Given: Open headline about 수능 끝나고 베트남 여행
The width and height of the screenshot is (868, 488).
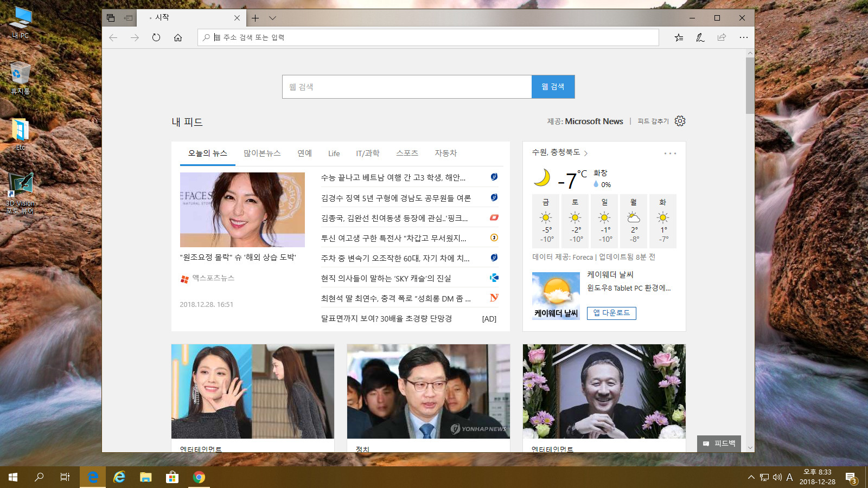Looking at the screenshot, I should [393, 177].
